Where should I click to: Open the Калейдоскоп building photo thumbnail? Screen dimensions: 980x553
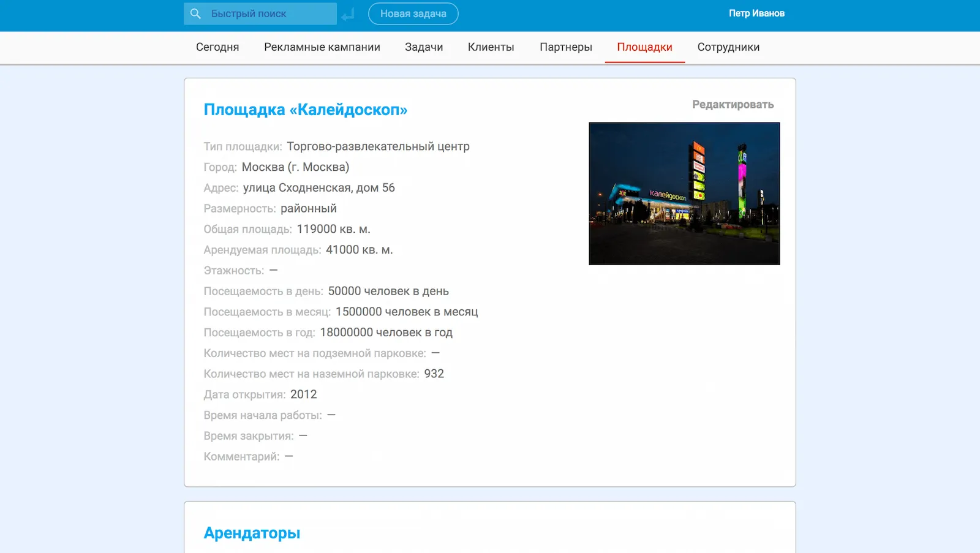tap(684, 194)
